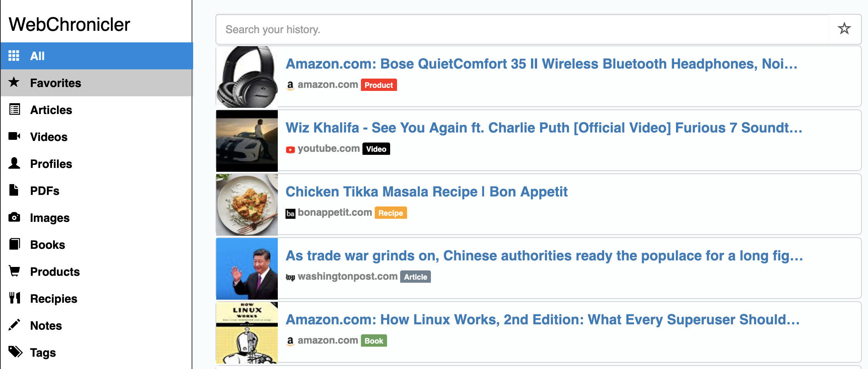Click in the Search your history field
This screenshot has width=868, height=369.
pos(521,30)
